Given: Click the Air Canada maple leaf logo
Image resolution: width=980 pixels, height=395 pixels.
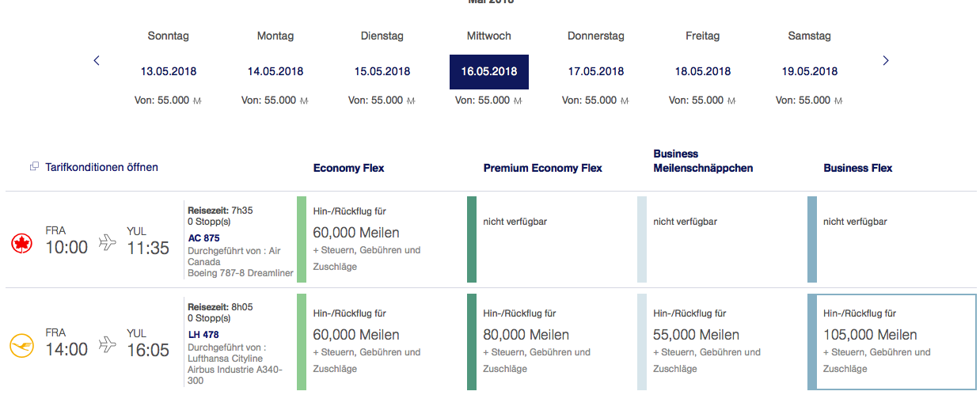Looking at the screenshot, I should 21,243.
